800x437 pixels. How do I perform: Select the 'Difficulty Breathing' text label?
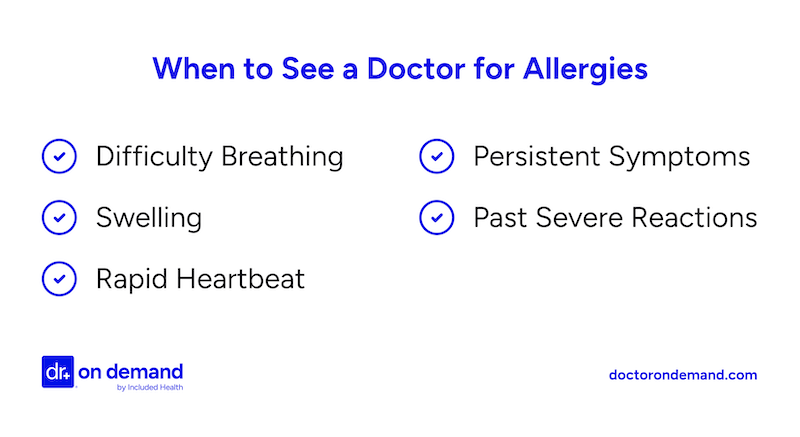219,157
